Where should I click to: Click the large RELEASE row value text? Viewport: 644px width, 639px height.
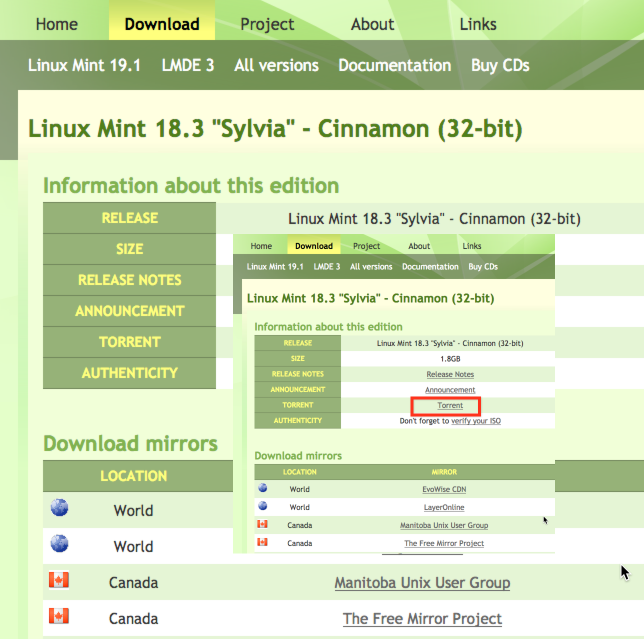(x=434, y=219)
